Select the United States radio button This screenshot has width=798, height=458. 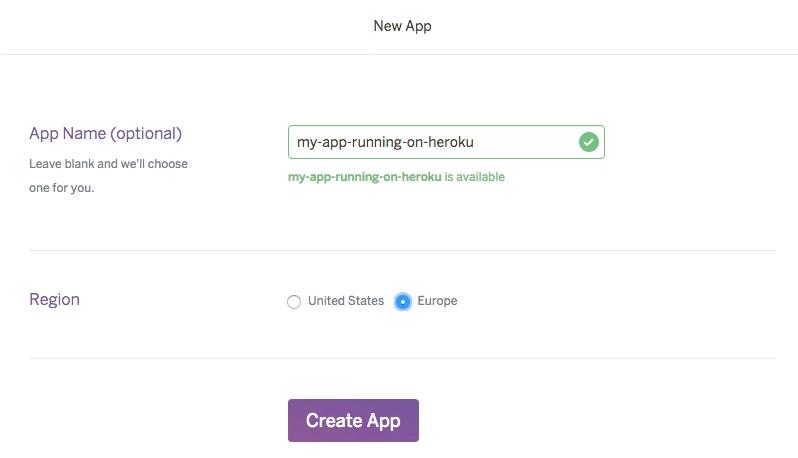pos(294,302)
